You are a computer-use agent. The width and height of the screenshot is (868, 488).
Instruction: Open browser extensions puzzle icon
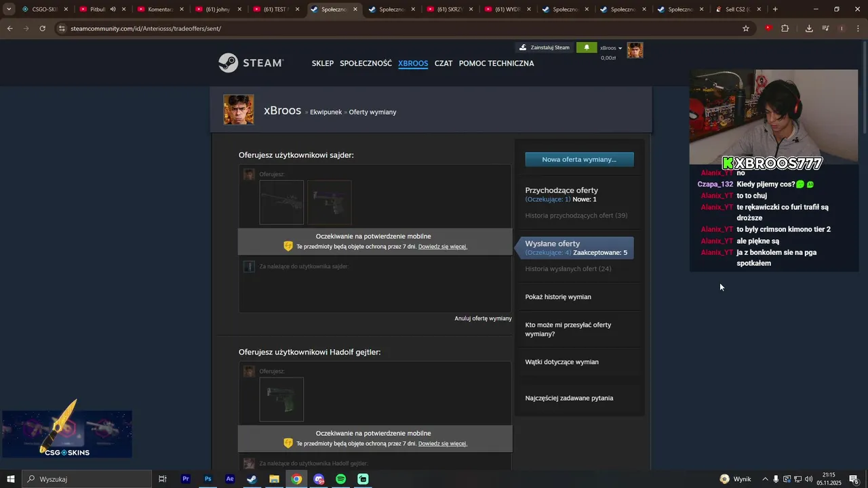point(785,28)
